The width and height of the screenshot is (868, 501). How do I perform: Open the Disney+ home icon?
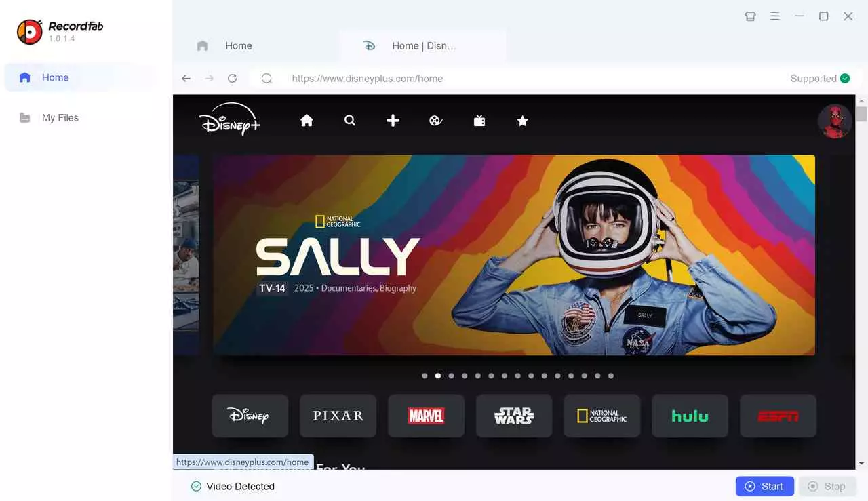pos(307,121)
